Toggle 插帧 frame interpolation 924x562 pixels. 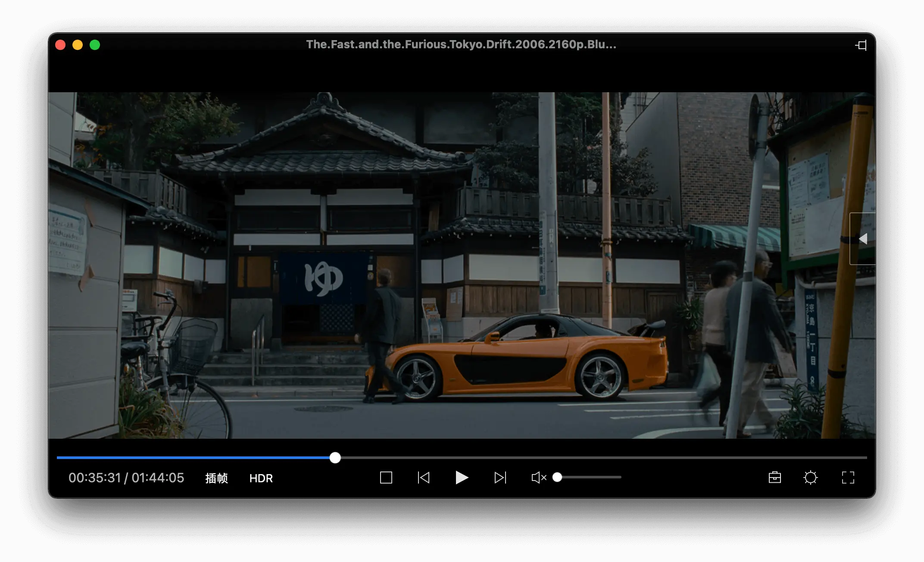point(216,478)
